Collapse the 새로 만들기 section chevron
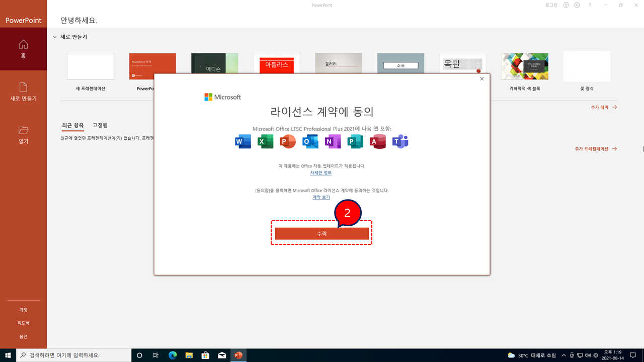 pos(54,37)
